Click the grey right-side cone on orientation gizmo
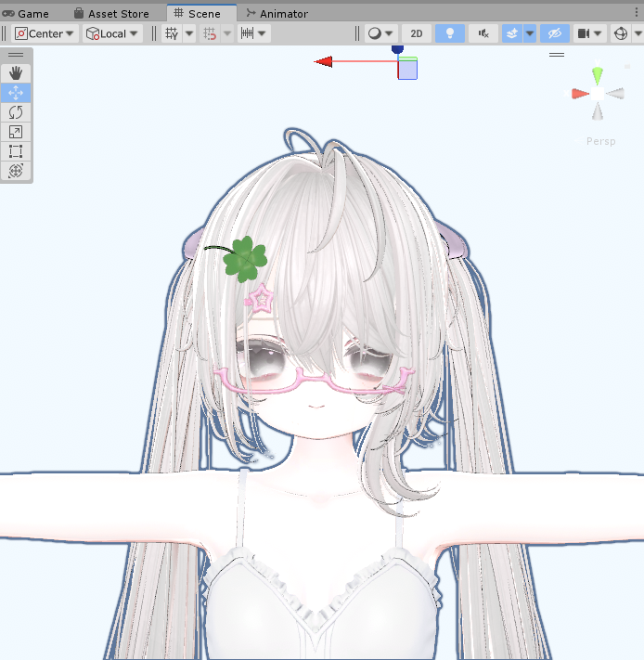The image size is (644, 660). point(615,94)
